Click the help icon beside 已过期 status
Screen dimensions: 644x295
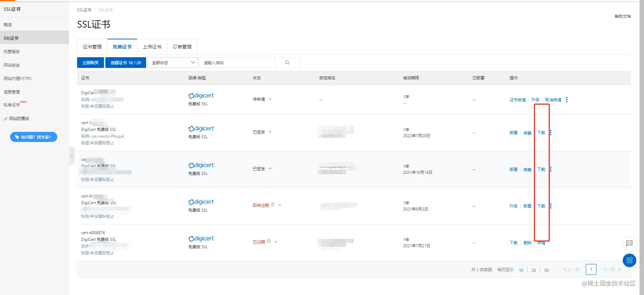tap(269, 241)
